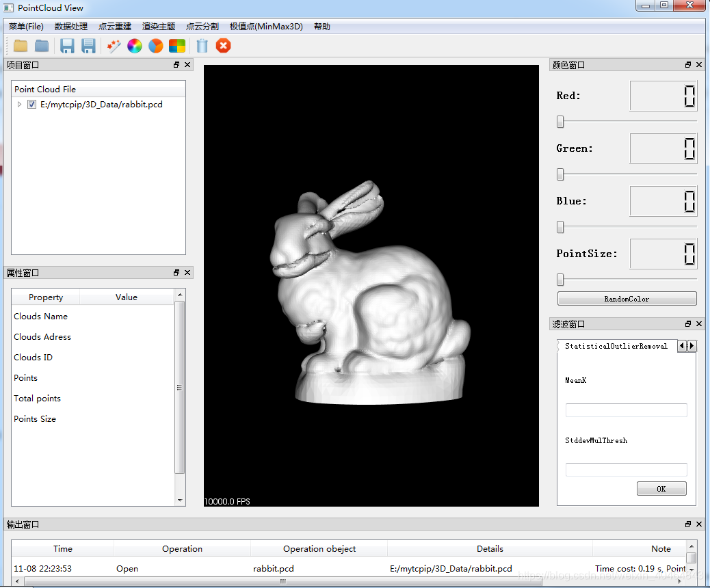
Task: Open the 点云分割 menu
Action: click(202, 26)
